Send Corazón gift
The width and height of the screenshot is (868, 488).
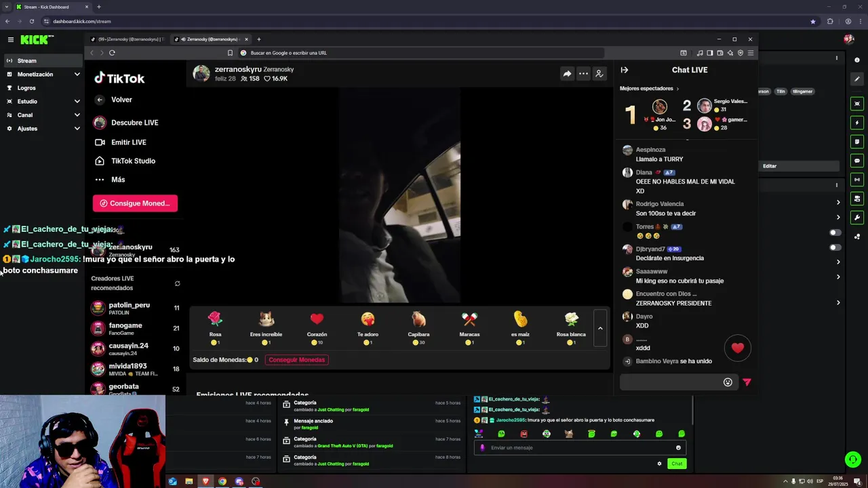coord(317,328)
